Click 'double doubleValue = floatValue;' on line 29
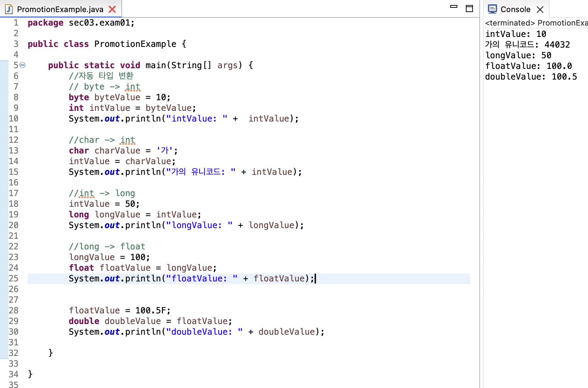 point(151,321)
